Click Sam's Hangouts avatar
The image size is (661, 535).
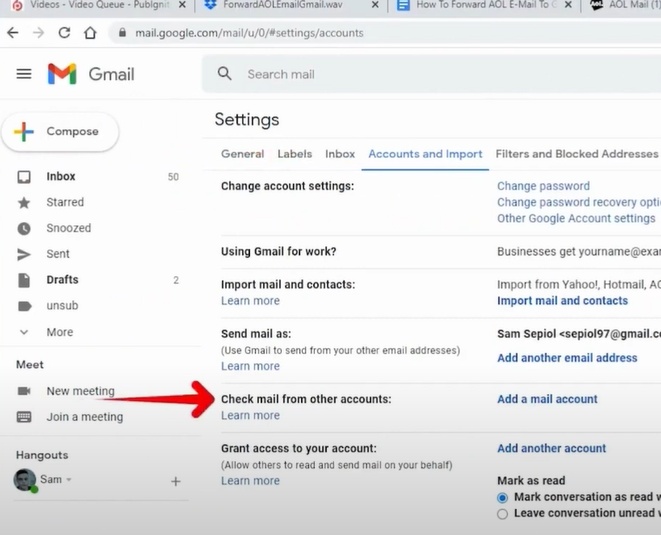coord(25,480)
